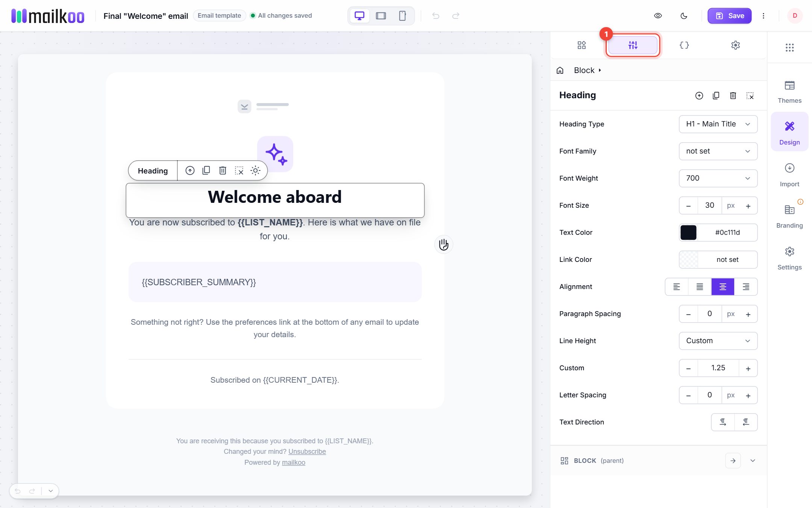Expand the BLOCK parent section chevron
812x508 pixels.
(753, 461)
